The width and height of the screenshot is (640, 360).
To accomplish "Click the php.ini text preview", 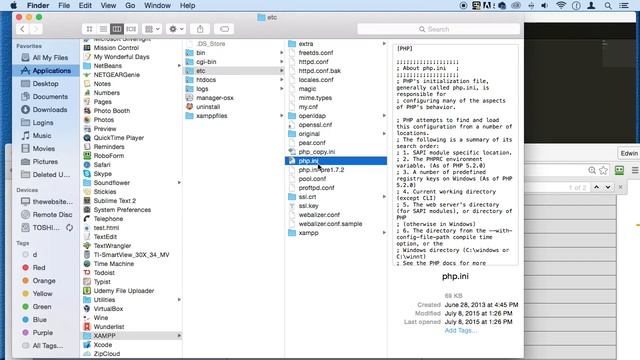I will coord(455,155).
